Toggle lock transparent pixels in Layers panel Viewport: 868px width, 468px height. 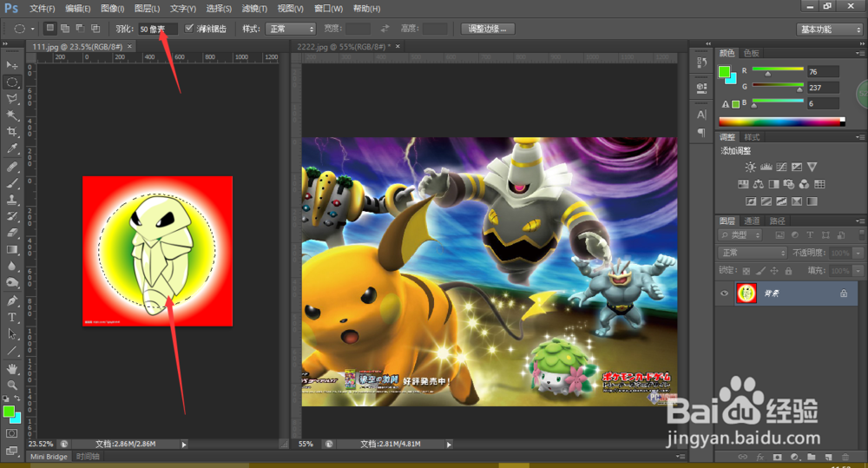point(746,271)
